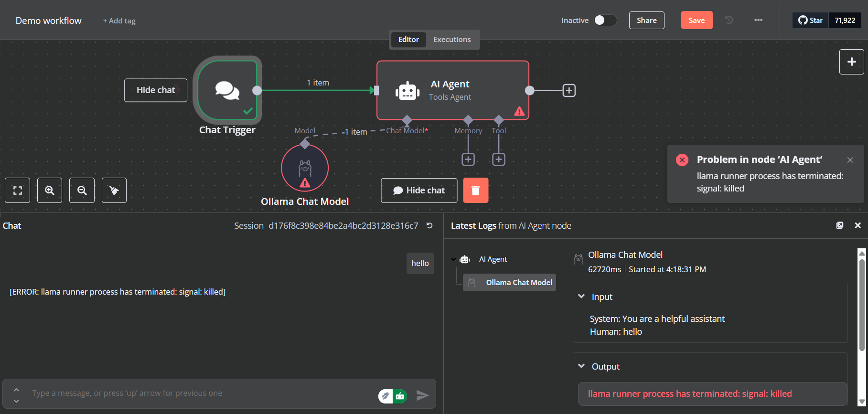This screenshot has height=414, width=868.
Task: Click Hide chat button beside trash
Action: tap(419, 191)
